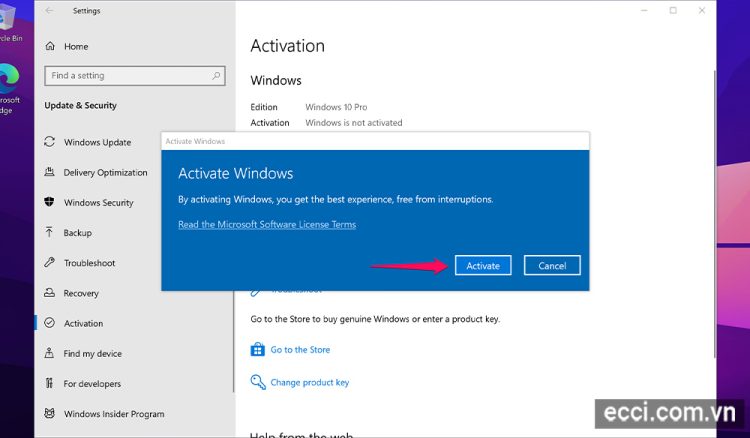Click the Windows Insider Program icon
The image size is (750, 438).
[x=49, y=413]
